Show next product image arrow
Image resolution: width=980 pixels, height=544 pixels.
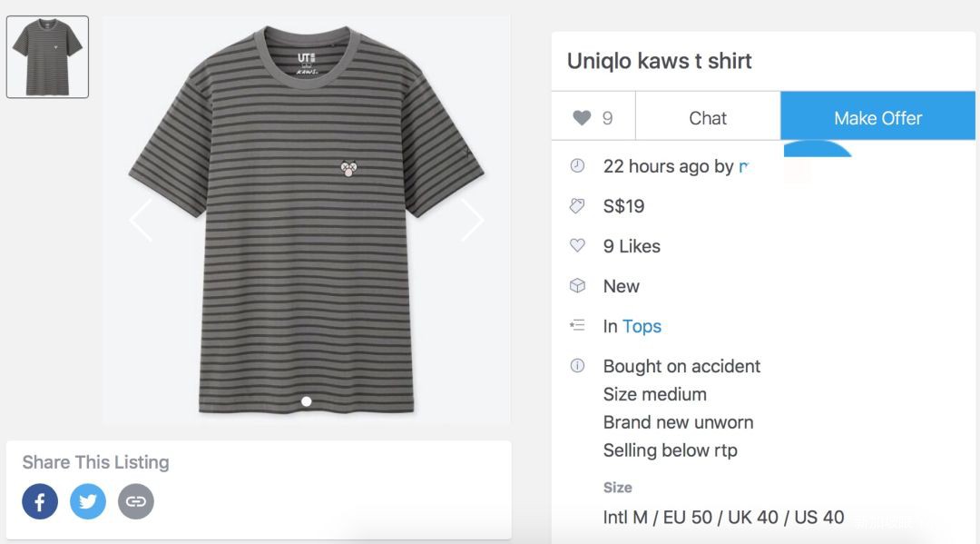click(472, 220)
